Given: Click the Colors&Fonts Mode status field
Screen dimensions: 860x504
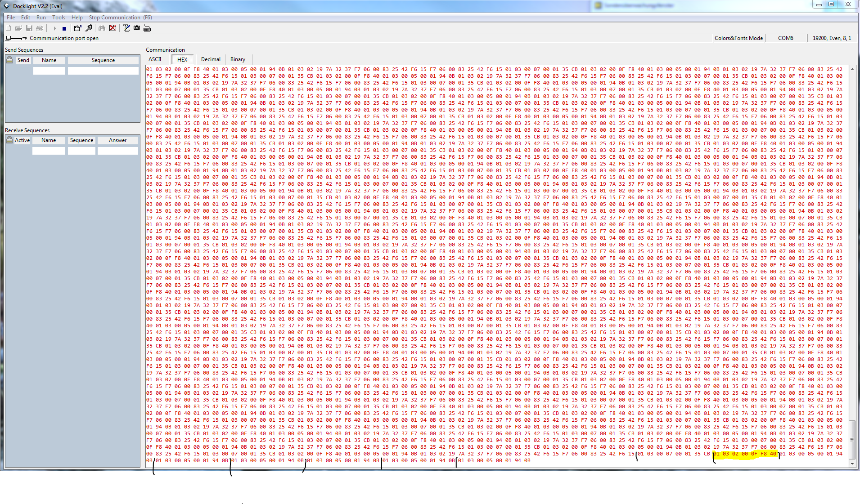Looking at the screenshot, I should [x=738, y=38].
